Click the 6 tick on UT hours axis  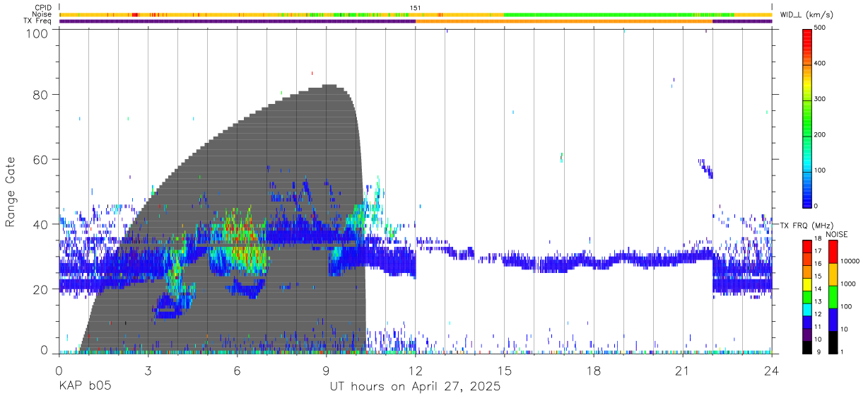[237, 371]
